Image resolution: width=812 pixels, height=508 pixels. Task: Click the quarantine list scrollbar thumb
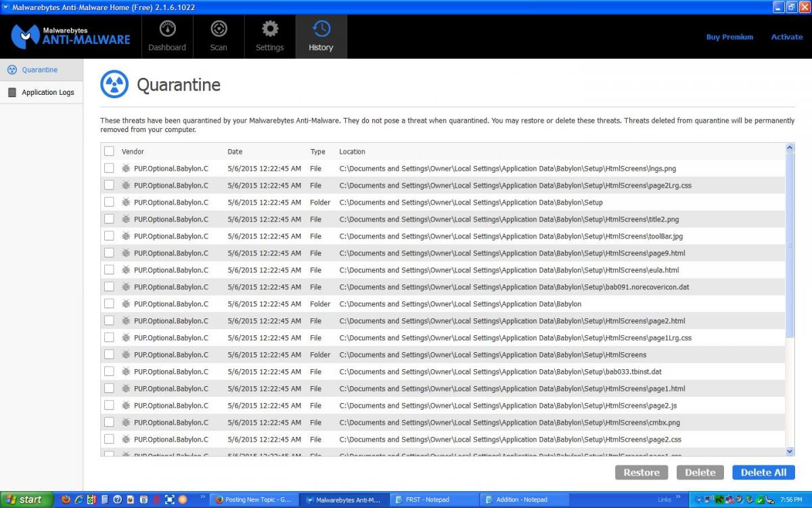click(790, 245)
